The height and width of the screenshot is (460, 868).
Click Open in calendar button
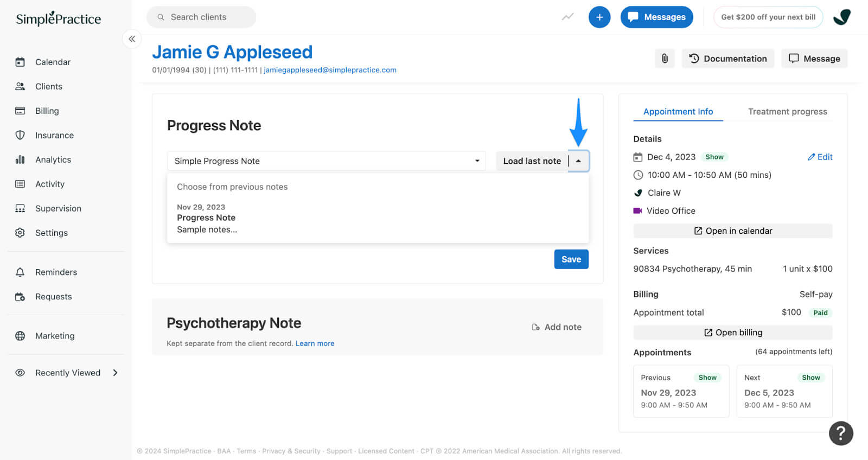click(x=733, y=231)
